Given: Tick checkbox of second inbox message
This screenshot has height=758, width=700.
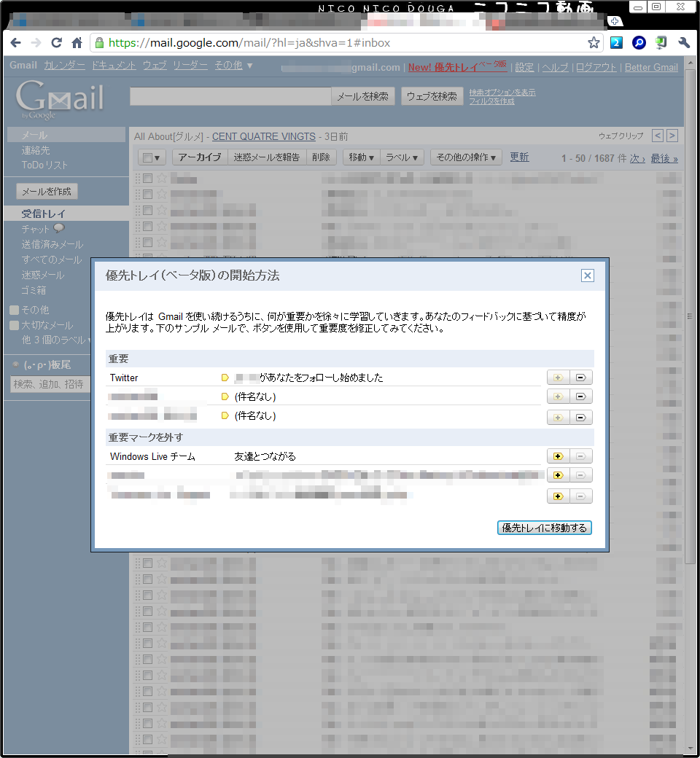Looking at the screenshot, I should (147, 195).
